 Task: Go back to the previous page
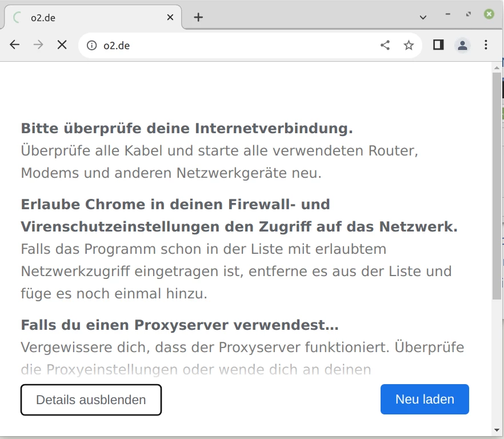tap(15, 45)
